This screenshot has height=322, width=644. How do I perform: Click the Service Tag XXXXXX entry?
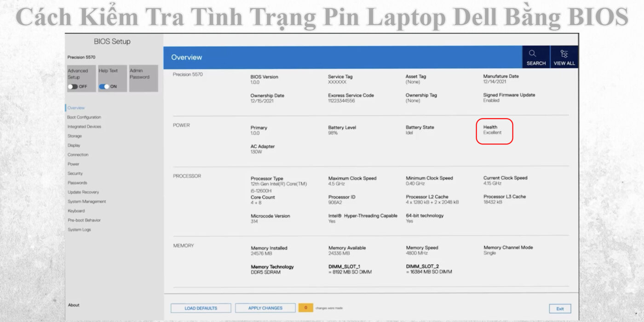click(340, 79)
